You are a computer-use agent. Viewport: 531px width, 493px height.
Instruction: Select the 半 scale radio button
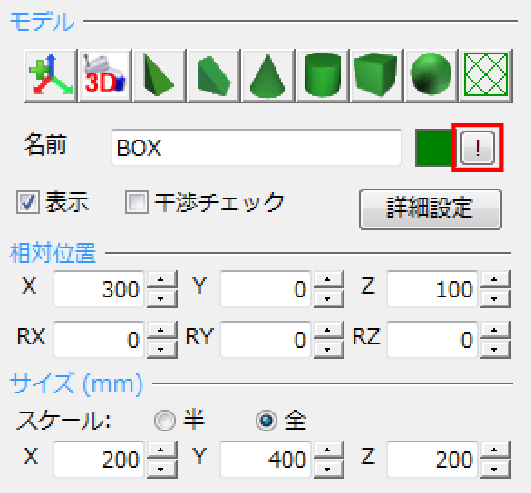[165, 421]
